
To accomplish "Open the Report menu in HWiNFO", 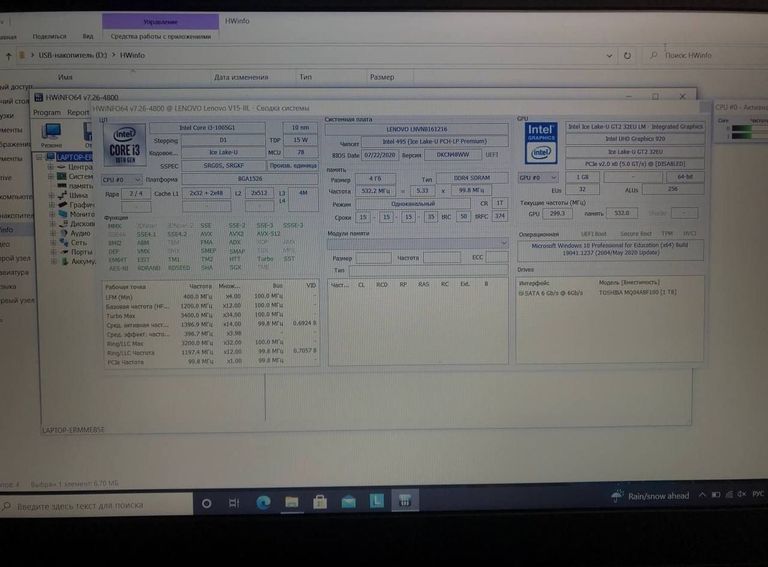I will point(78,113).
